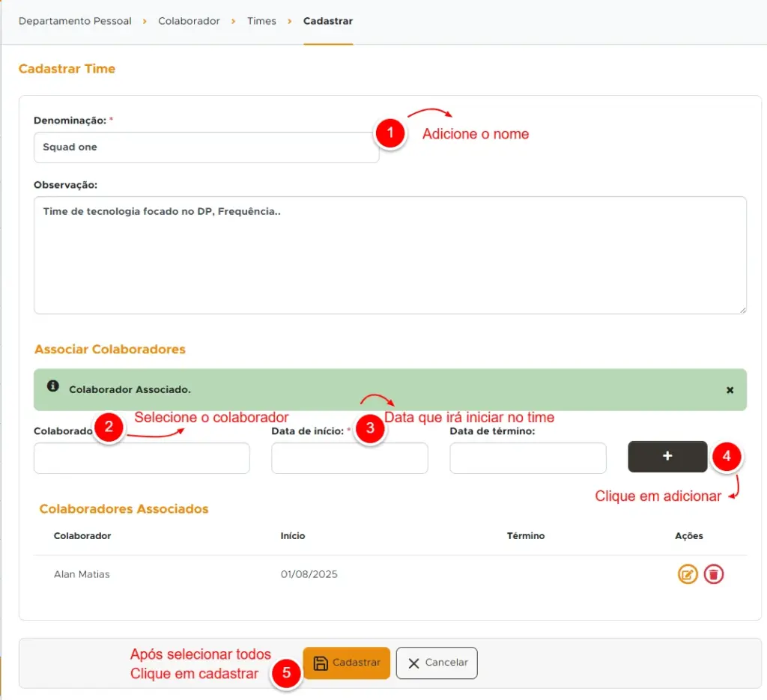
Task: Select the Cadastrar breadcrumb tab
Action: [x=327, y=21]
